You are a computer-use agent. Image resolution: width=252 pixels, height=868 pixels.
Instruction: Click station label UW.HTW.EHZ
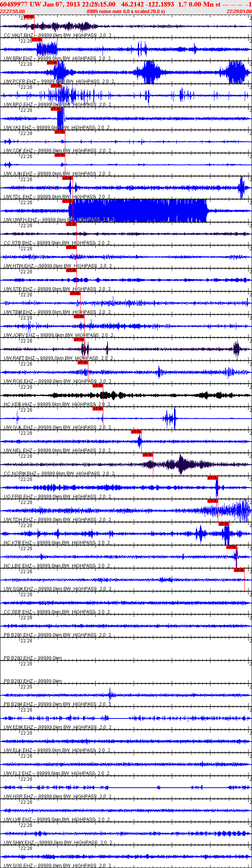tap(19, 266)
